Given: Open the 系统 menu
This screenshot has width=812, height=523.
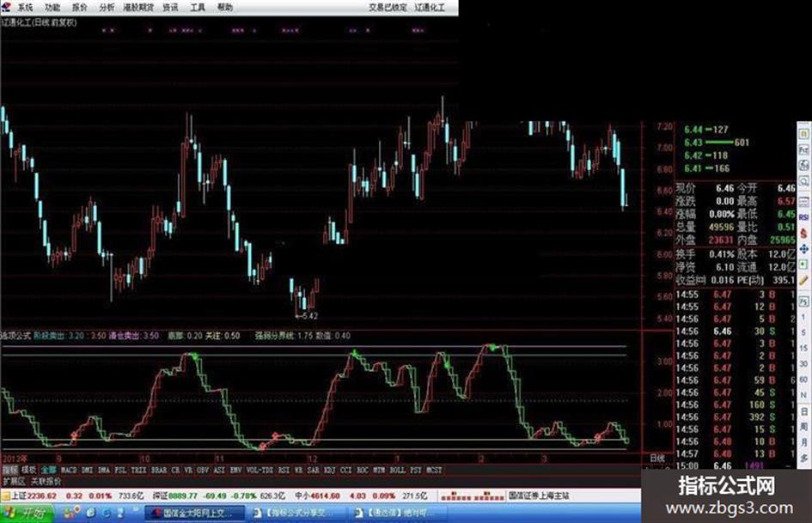Looking at the screenshot, I should point(25,7).
